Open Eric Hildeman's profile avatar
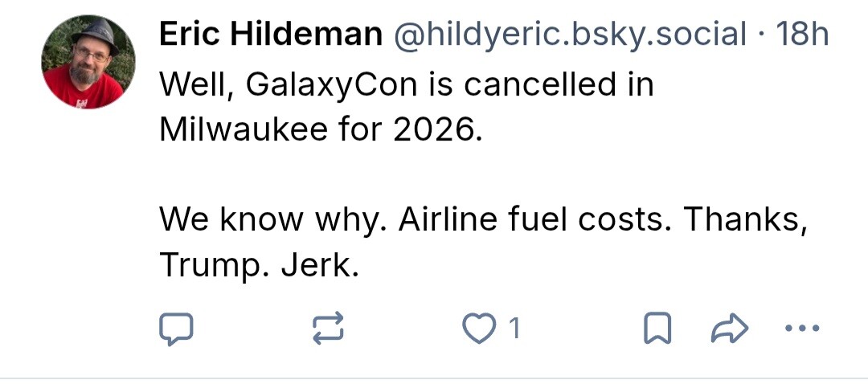The width and height of the screenshot is (868, 384). [x=88, y=62]
